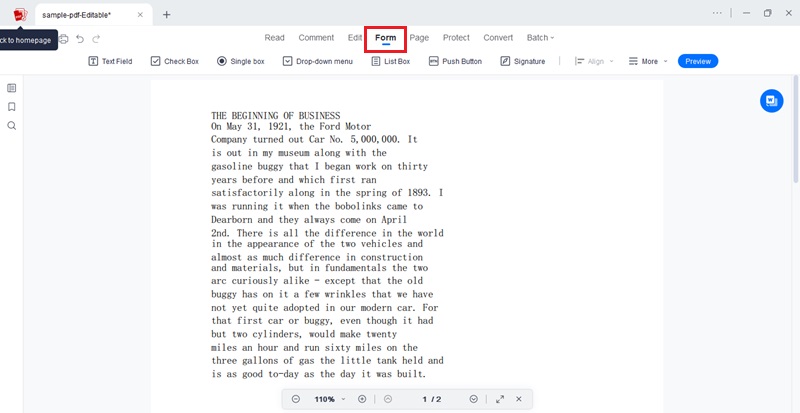Select the sample-pdf-Editable document tab
Viewport: 800px width, 413px height.
(93, 15)
